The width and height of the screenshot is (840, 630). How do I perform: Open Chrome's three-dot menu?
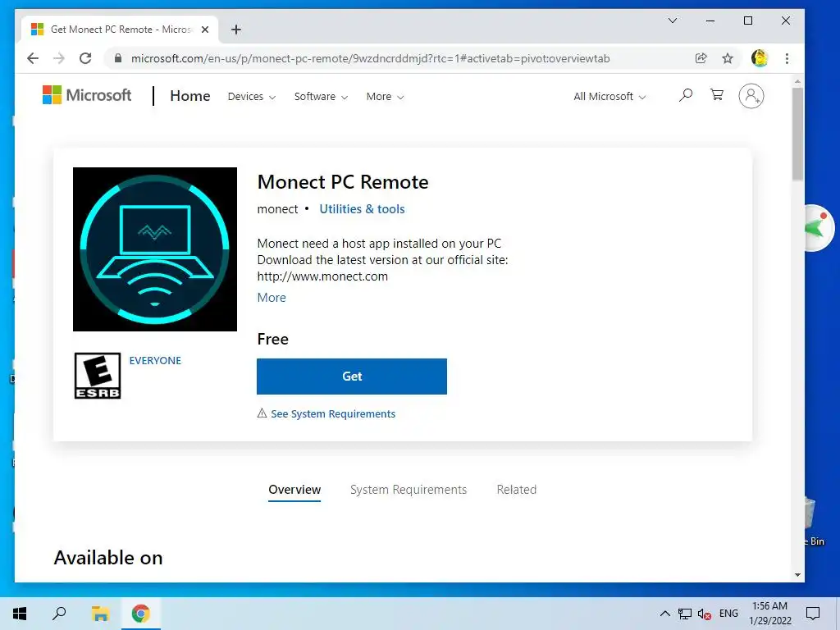point(787,58)
